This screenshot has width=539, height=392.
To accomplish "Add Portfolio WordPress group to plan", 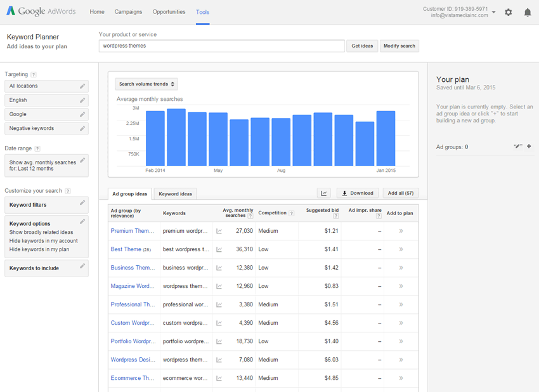I will point(401,341).
